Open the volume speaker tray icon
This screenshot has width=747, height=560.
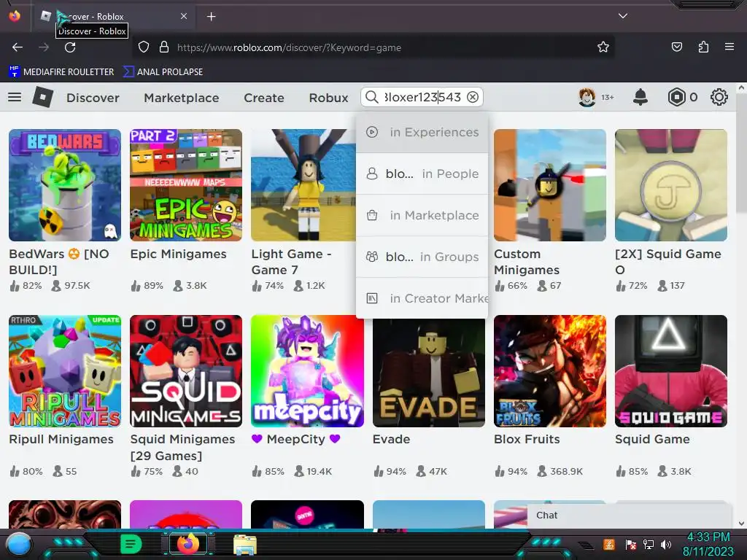click(666, 544)
